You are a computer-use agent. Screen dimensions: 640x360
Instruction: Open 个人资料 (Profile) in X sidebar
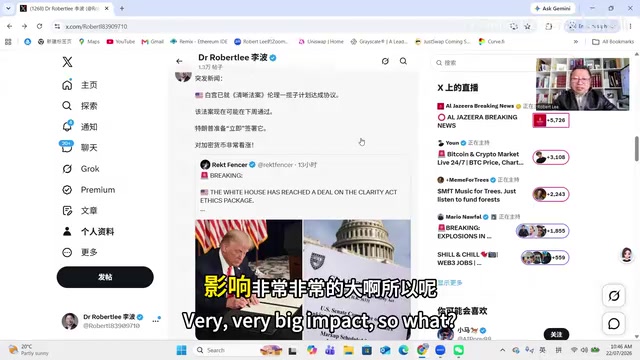[x=88, y=231]
